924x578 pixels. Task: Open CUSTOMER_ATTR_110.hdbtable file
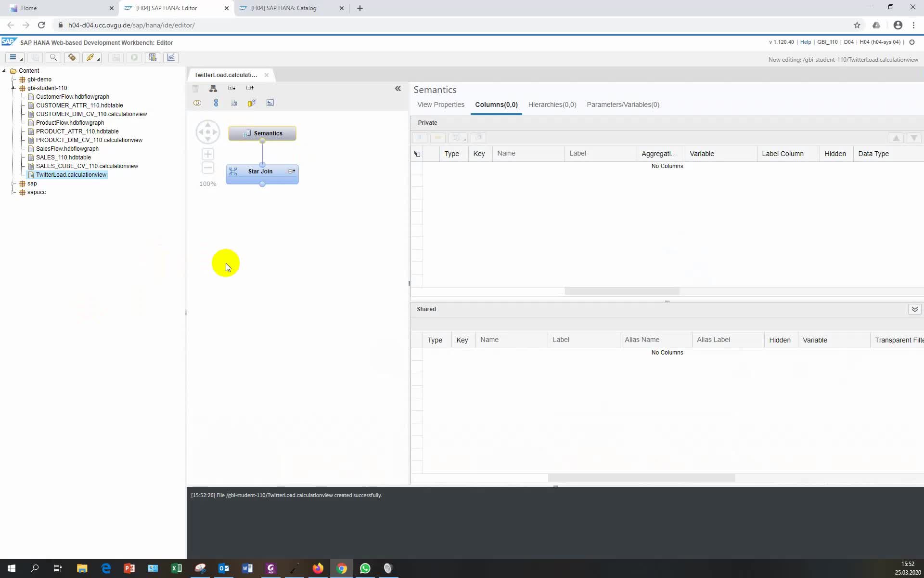point(79,105)
